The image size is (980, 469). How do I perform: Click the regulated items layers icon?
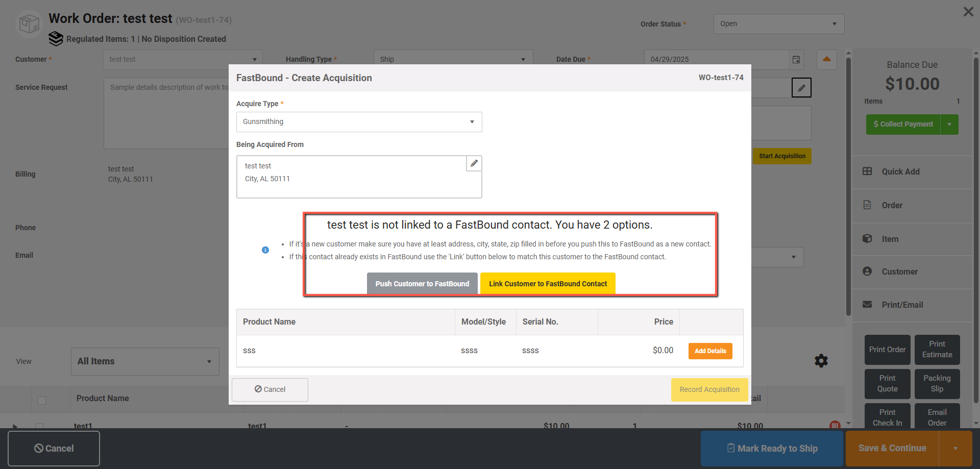pyautogui.click(x=56, y=39)
